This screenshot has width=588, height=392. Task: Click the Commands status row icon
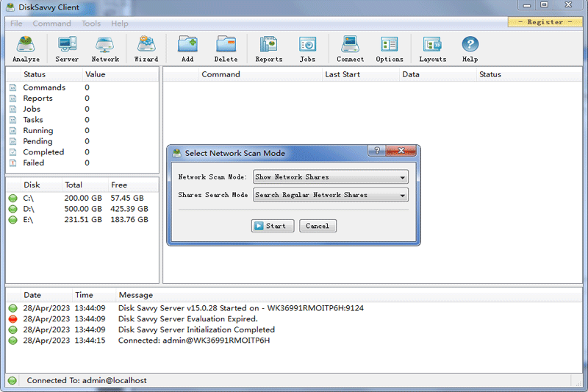12,88
